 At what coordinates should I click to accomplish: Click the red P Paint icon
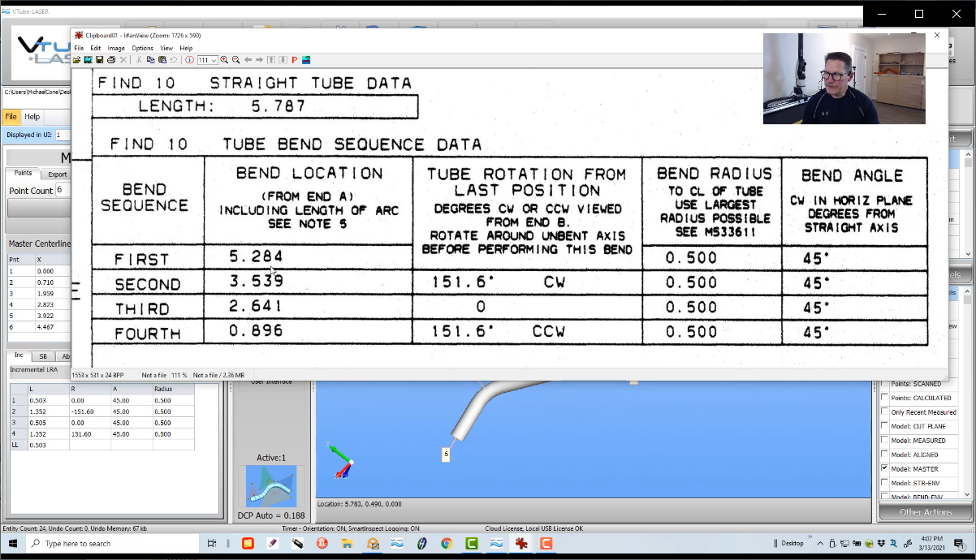click(294, 60)
